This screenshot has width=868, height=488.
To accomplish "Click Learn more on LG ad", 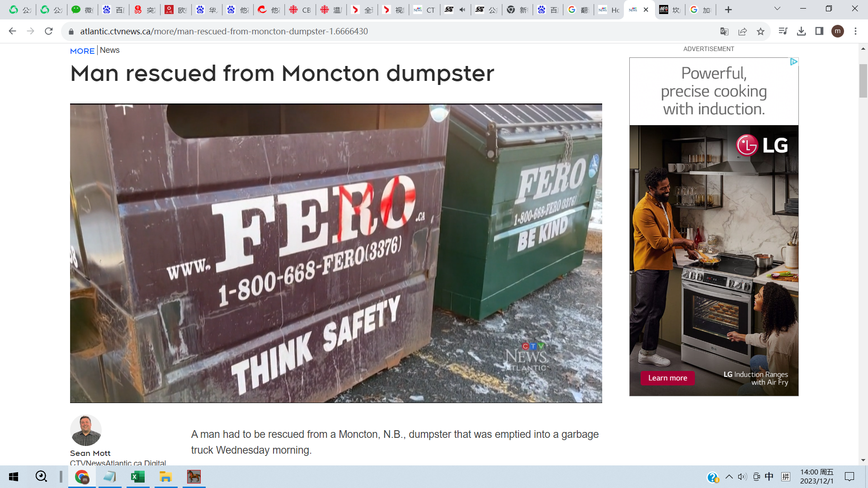I will tap(667, 378).
